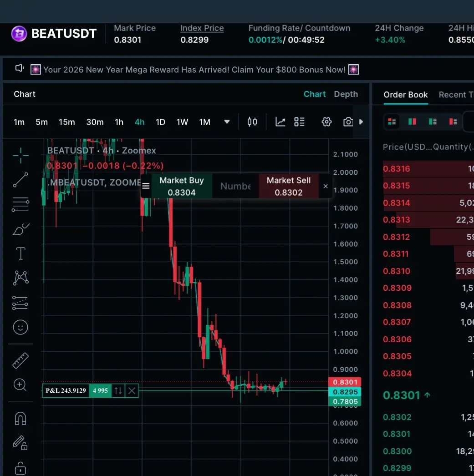This screenshot has width=474, height=476.
Task: Open chart settings gear
Action: click(x=326, y=122)
